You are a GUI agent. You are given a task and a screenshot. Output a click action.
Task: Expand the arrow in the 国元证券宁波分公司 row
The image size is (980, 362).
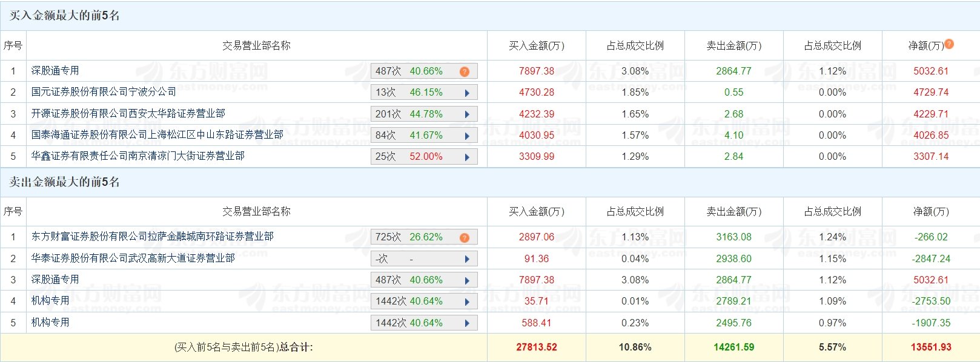[x=467, y=93]
